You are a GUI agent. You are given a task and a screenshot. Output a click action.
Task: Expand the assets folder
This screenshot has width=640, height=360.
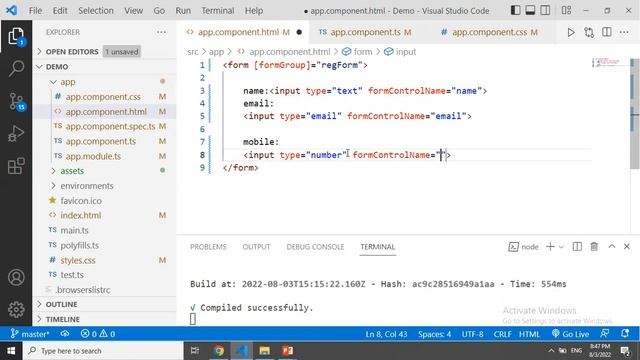click(x=72, y=171)
